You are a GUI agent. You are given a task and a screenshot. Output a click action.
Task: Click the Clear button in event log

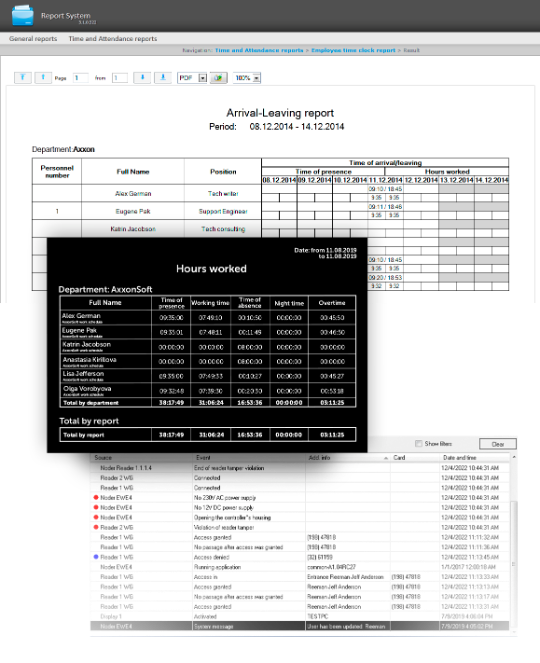click(x=498, y=444)
